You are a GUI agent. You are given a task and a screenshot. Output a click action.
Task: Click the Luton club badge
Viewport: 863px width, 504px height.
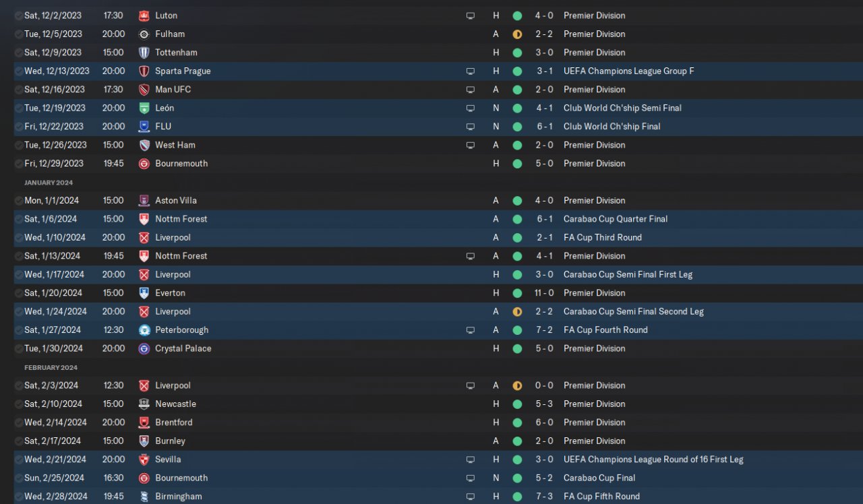pos(144,15)
